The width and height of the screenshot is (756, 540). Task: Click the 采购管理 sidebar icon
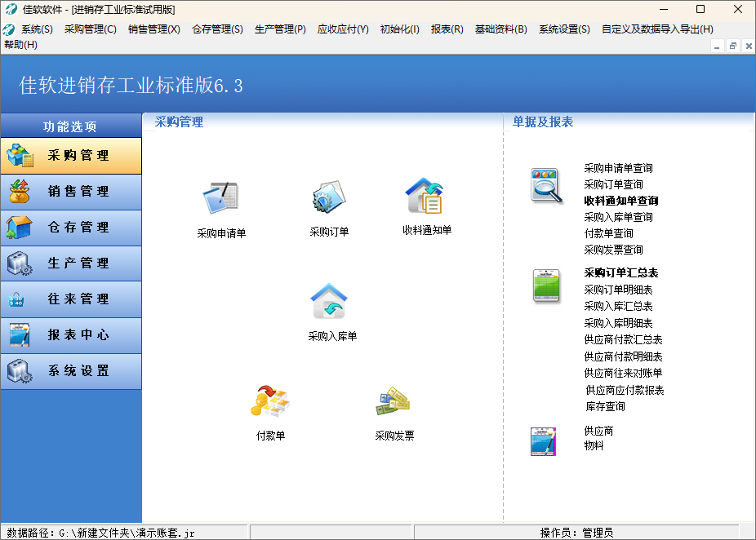[20, 155]
